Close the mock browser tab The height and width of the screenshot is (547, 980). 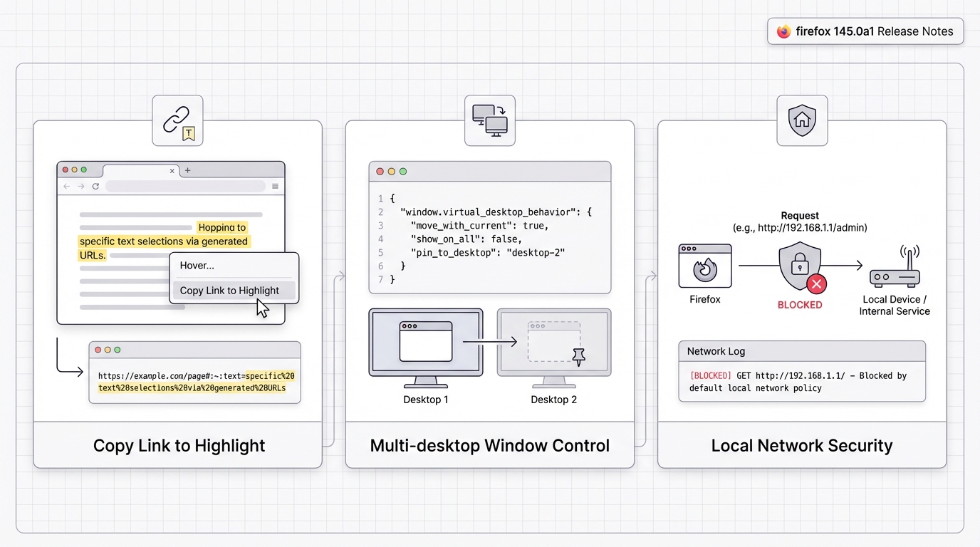[x=172, y=171]
